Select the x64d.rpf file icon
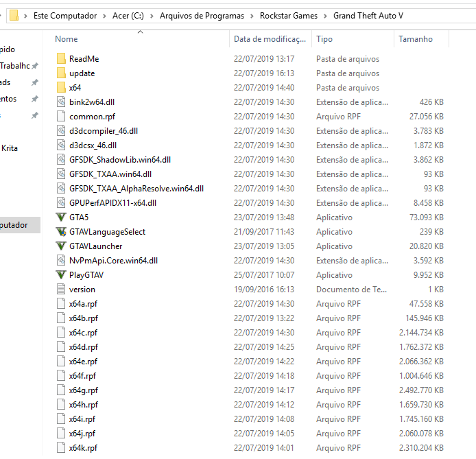 (61, 347)
